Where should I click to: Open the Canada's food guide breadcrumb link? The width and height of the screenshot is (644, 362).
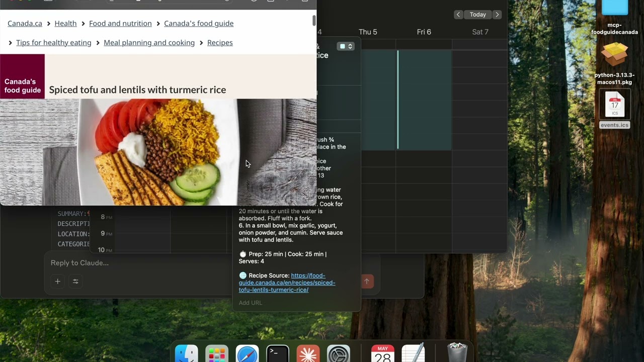click(199, 24)
